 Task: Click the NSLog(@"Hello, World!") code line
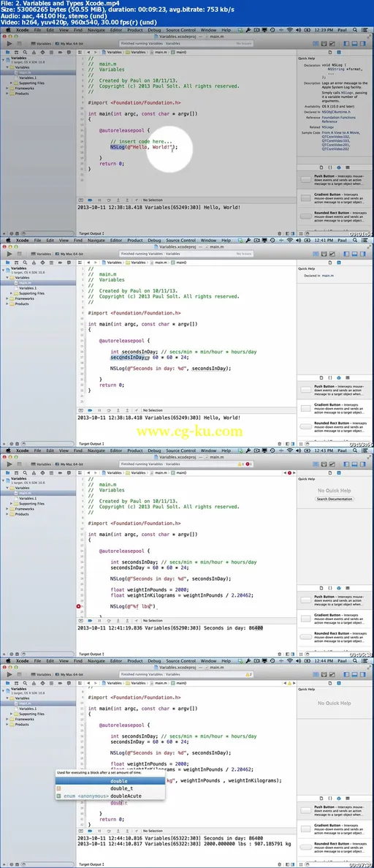pyautogui.click(x=144, y=147)
